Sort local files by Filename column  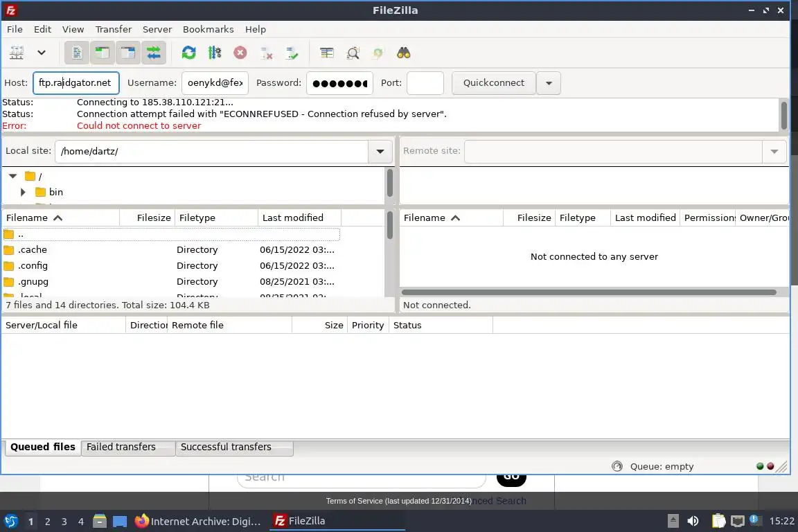click(x=61, y=218)
